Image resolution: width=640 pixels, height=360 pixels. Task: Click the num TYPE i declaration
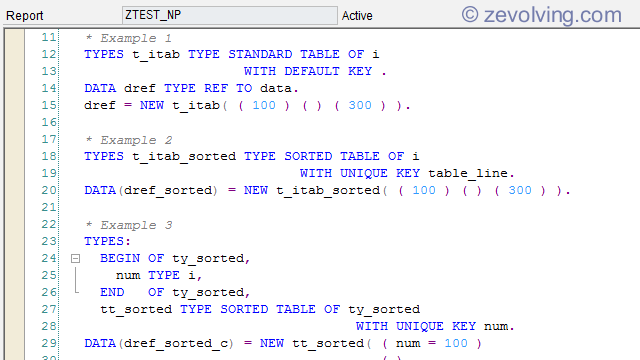(159, 276)
